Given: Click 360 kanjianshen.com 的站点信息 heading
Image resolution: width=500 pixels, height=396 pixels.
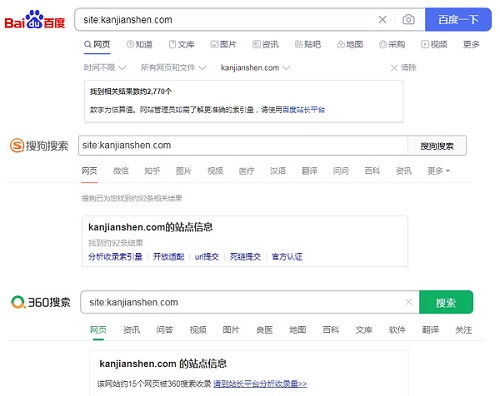Looking at the screenshot, I should coord(163,363).
